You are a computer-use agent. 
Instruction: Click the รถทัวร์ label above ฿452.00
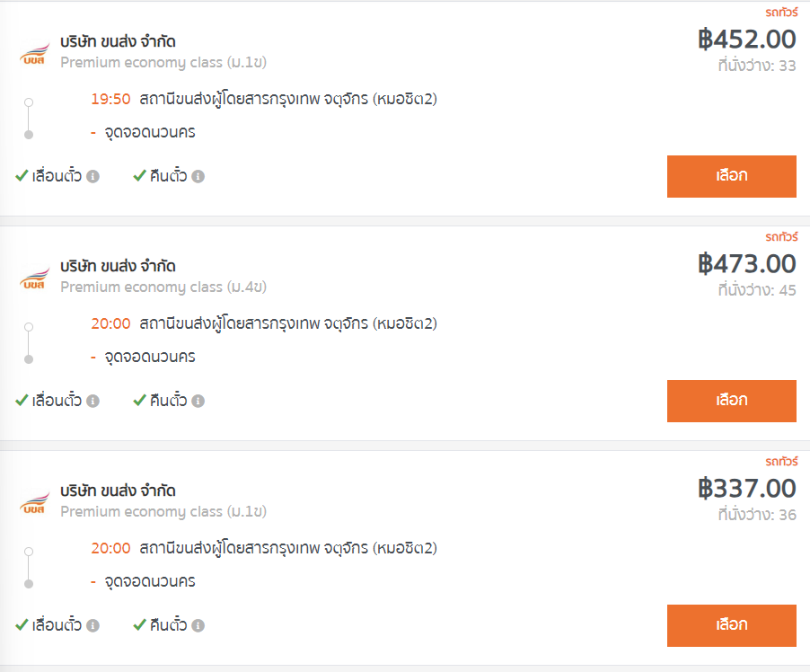[780, 12]
